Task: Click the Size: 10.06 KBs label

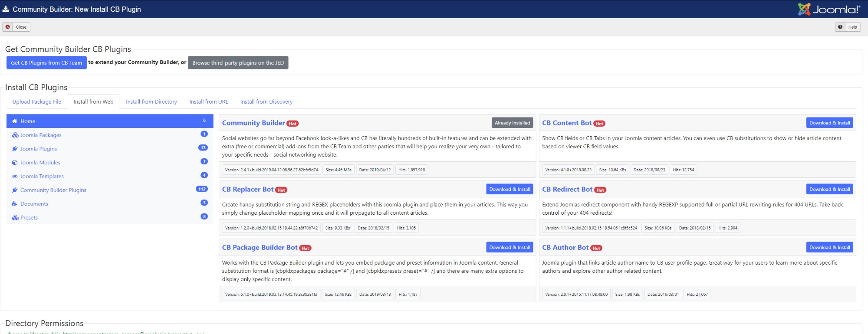Action: click(658, 228)
